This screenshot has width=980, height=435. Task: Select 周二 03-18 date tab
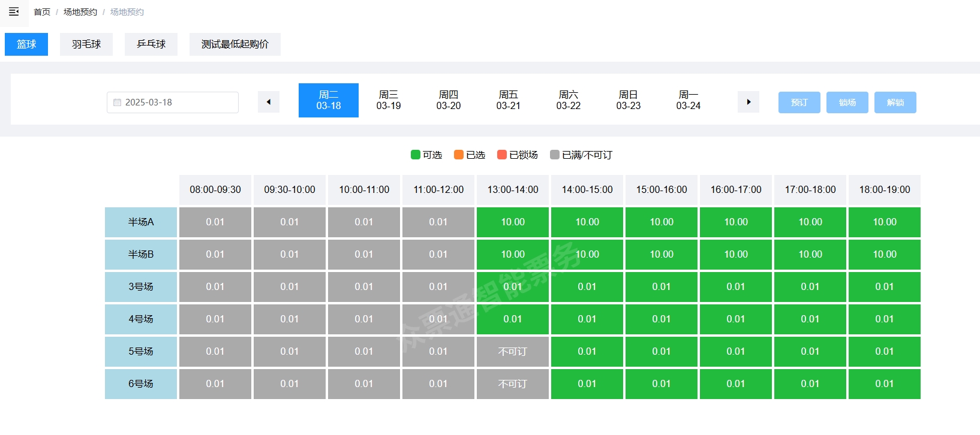(x=329, y=100)
